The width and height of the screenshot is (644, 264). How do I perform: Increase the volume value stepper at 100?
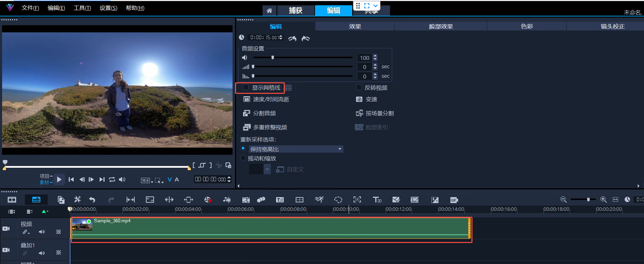point(375,56)
